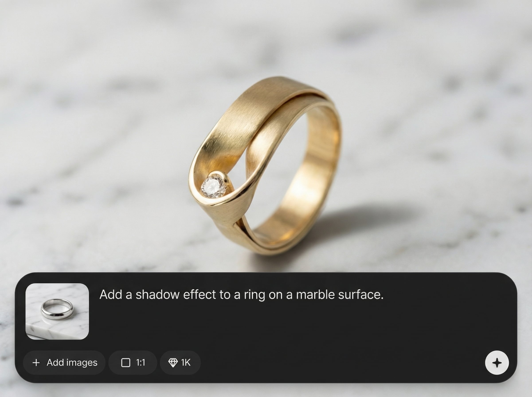Click the square aspect ratio icon
Viewport: 532px width, 397px height.
click(x=126, y=363)
